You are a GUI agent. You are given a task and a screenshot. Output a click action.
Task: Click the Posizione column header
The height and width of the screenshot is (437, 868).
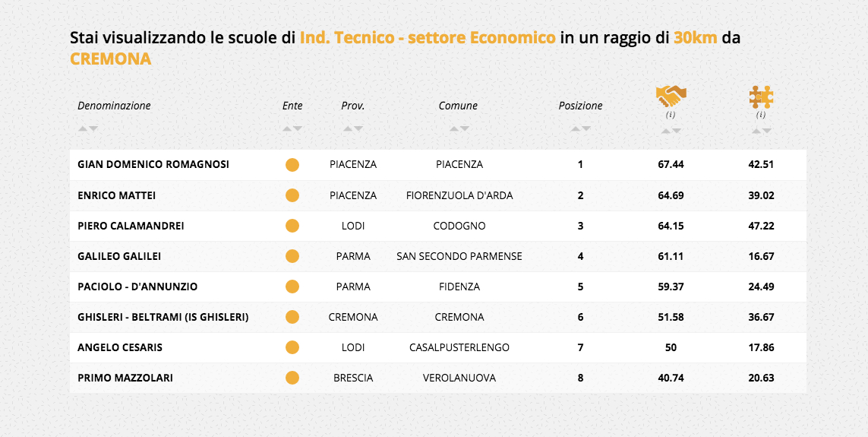pyautogui.click(x=580, y=106)
